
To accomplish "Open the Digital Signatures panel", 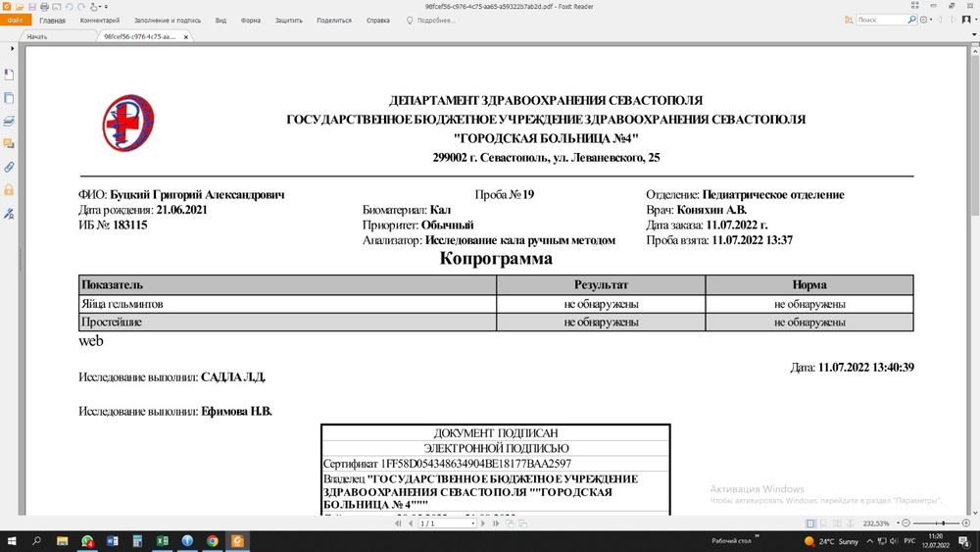I will coord(9,213).
